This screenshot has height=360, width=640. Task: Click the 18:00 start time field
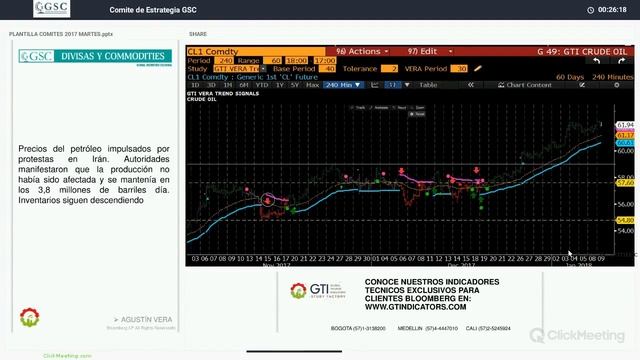[x=296, y=60]
